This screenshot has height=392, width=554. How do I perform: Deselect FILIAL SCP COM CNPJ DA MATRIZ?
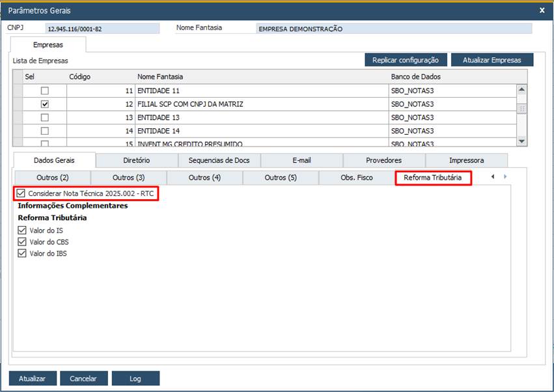(45, 104)
